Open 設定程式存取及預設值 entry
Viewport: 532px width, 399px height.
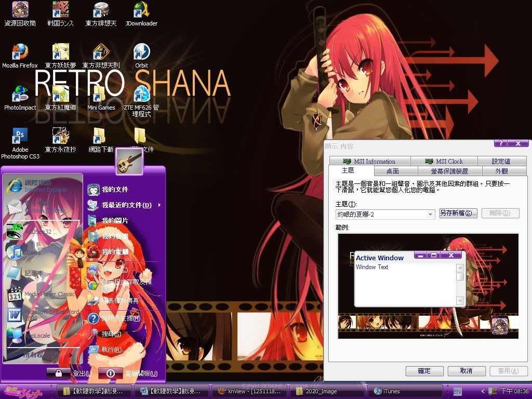pos(124,285)
